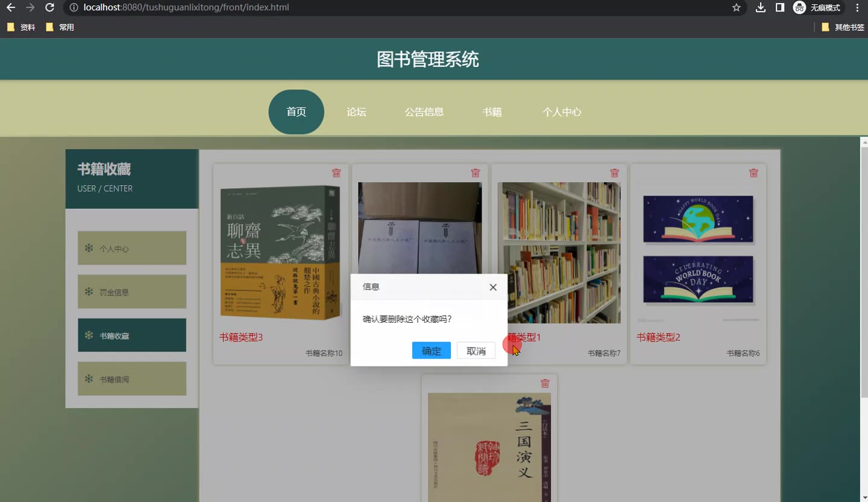Click snowflake icon beside sidebar 书籍收藏
Screen dimensions: 868x502
pyautogui.click(x=89, y=335)
